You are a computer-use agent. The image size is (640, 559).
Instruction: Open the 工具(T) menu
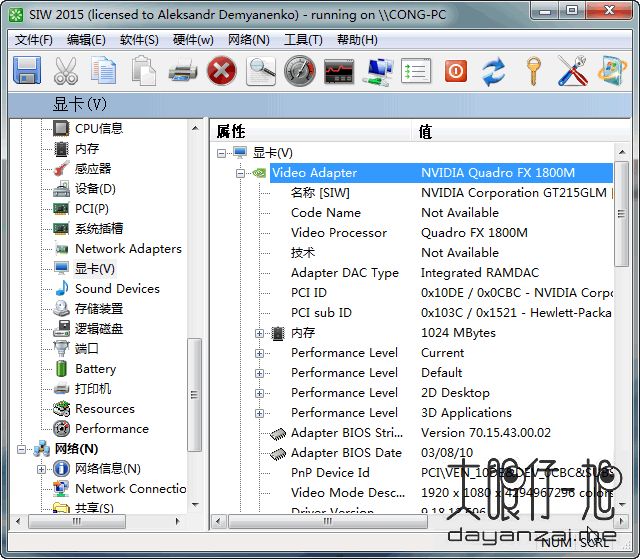[303, 40]
